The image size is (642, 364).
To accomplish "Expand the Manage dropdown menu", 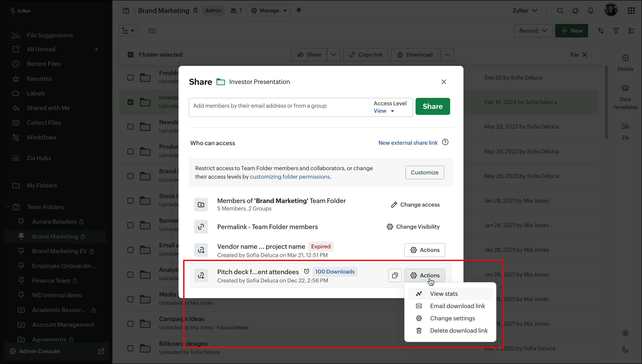I will [x=269, y=11].
